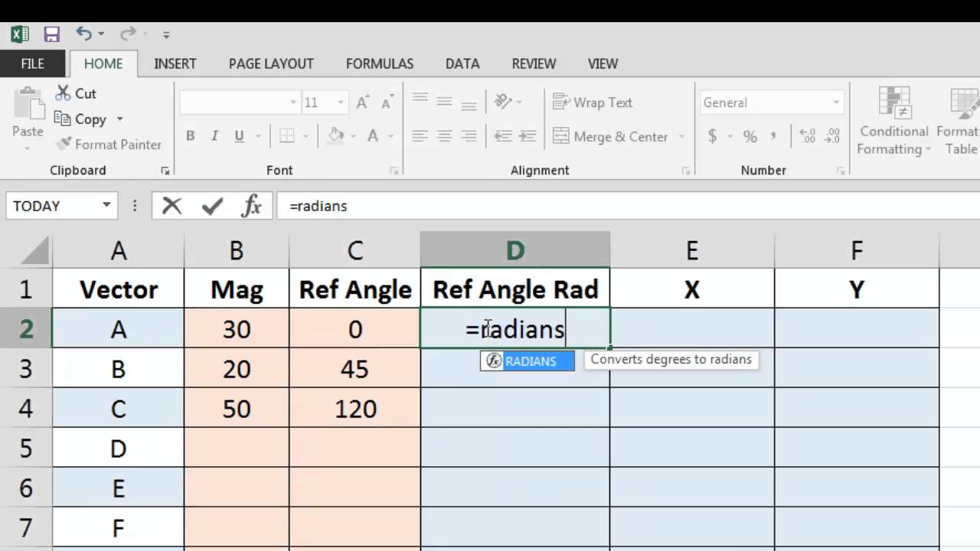Toggle Wrap Text for the cell
This screenshot has height=551, width=980.
(593, 102)
